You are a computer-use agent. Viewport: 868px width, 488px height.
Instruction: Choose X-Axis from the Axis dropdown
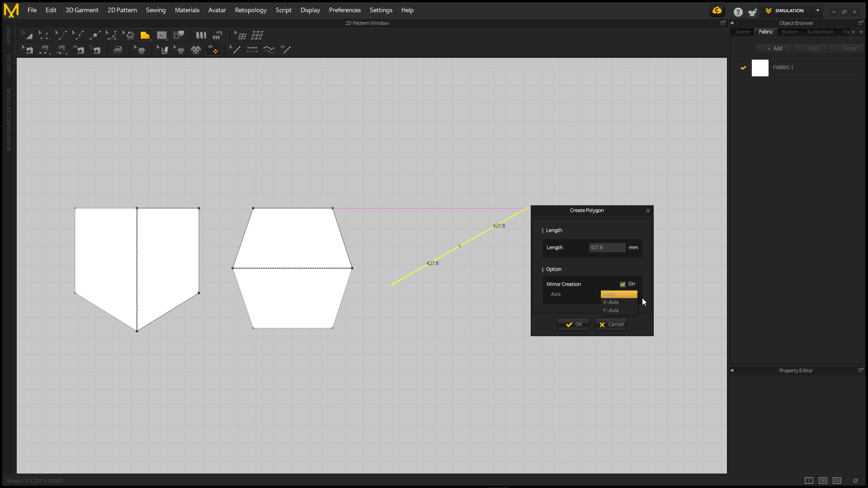point(610,302)
